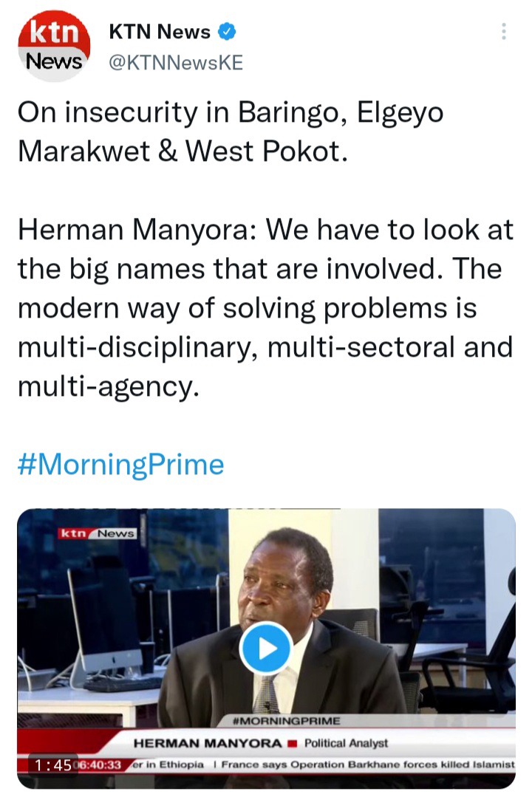The width and height of the screenshot is (532, 800).
Task: Click the KTN News display name
Action: [160, 32]
